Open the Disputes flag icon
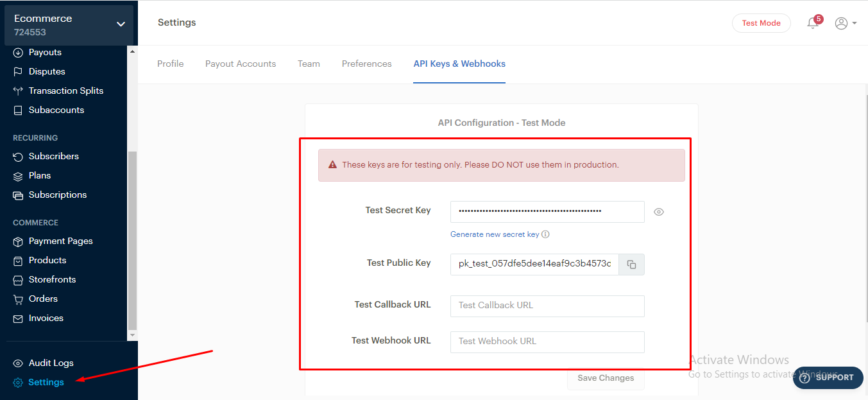This screenshot has width=868, height=400. pyautogui.click(x=18, y=71)
